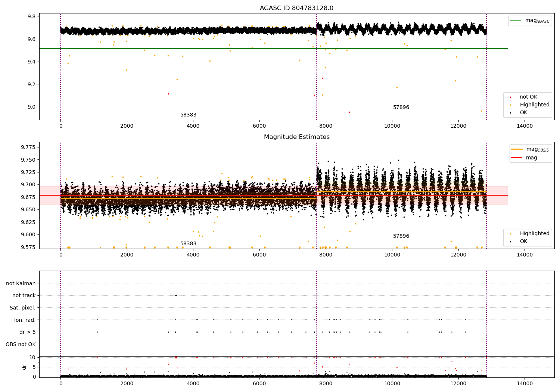Click the 2000 x-tick of Magnitude Estimates plot
Screen dimensions: 560x392
(x=127, y=255)
